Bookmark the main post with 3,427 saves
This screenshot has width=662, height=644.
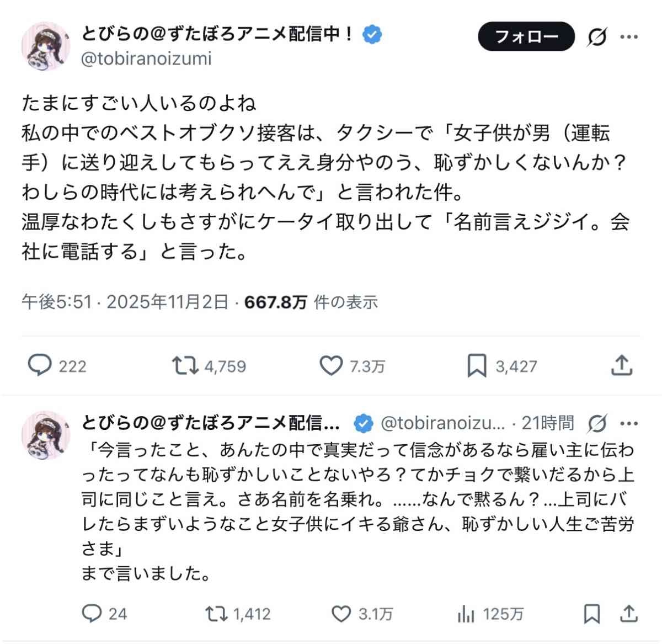[477, 365]
